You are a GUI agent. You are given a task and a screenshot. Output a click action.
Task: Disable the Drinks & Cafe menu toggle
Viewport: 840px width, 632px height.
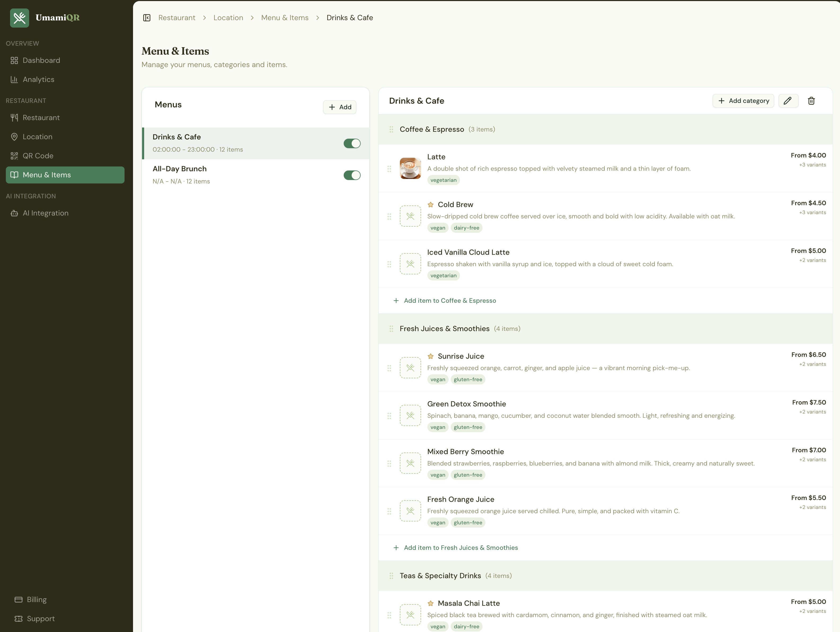(x=352, y=144)
